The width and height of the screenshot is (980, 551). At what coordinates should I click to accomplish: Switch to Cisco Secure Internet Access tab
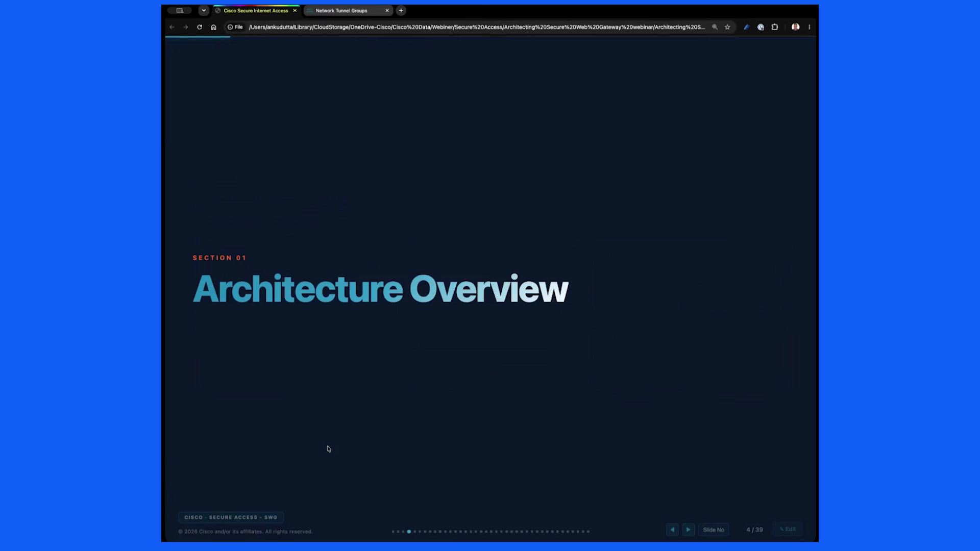[256, 10]
